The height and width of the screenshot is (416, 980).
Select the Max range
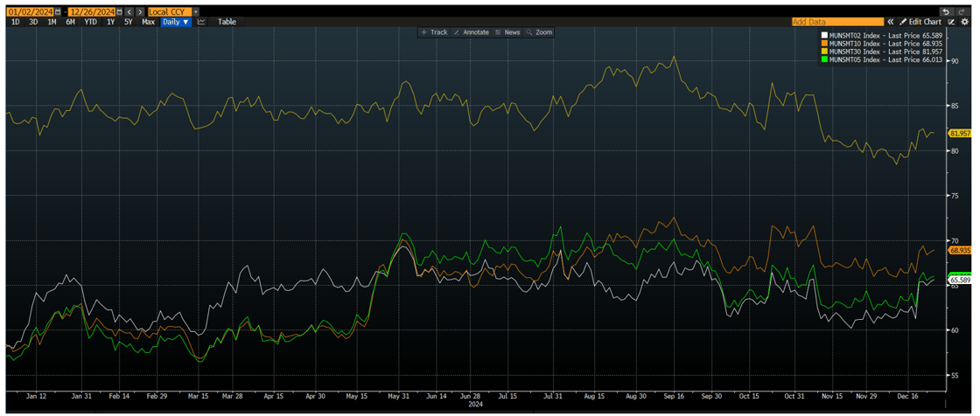click(148, 22)
